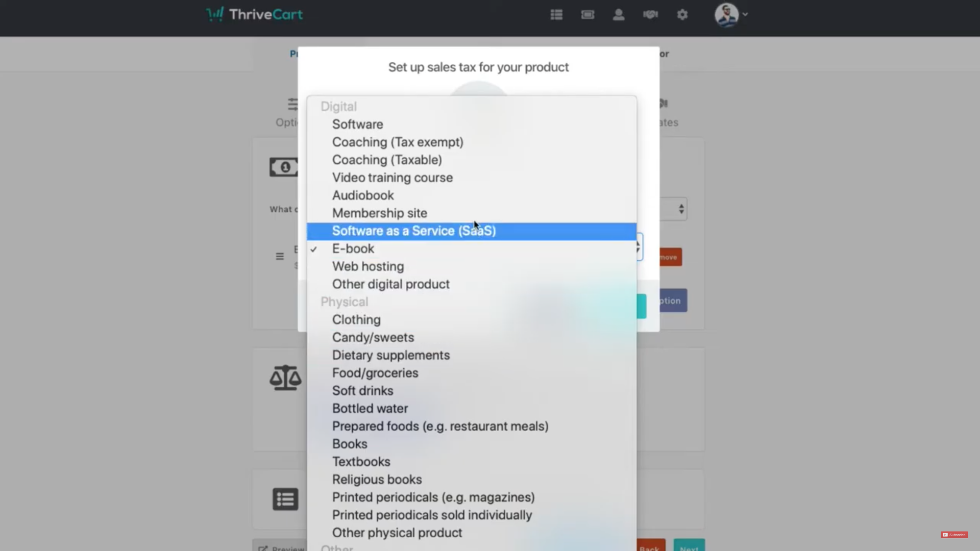
Task: Select Dietary supplements from physical list
Action: [390, 355]
